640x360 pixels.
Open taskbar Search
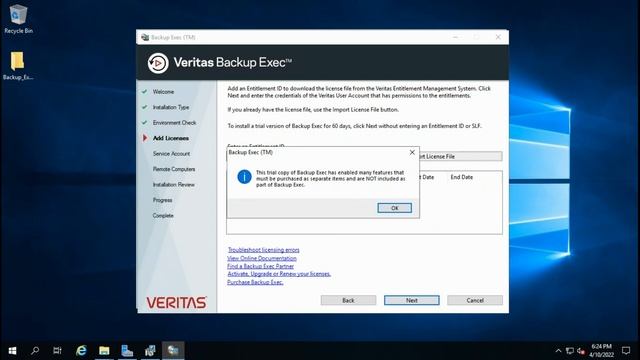click(35, 351)
